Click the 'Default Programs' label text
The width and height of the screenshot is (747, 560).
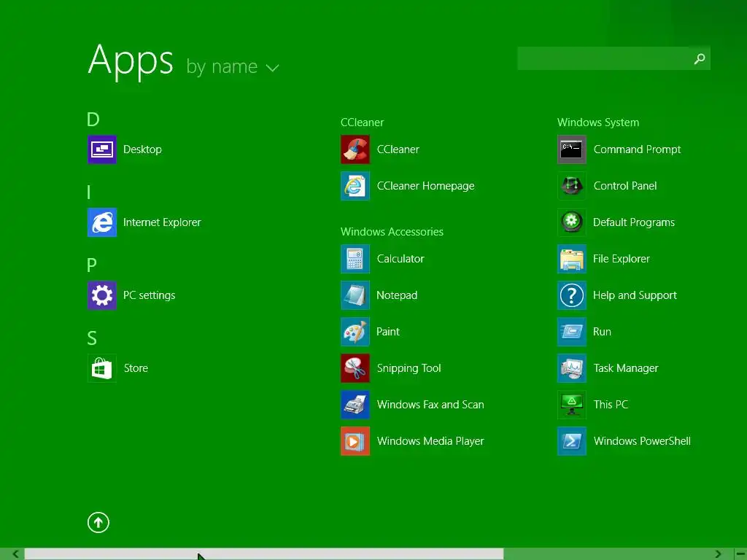[634, 222]
